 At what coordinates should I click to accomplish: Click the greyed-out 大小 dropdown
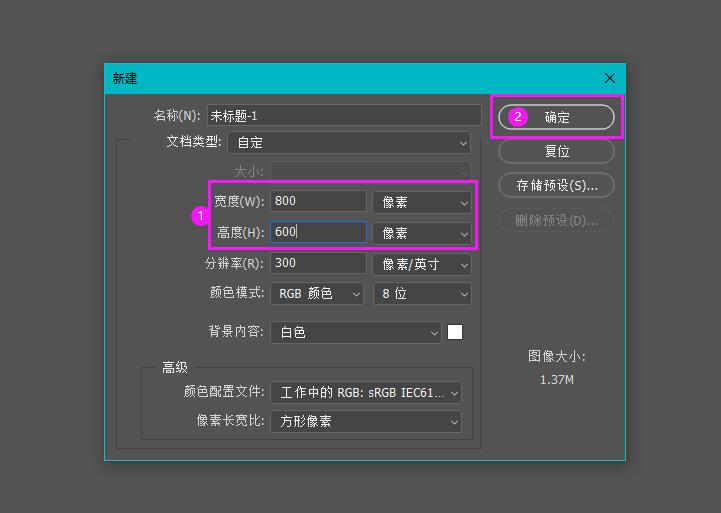point(371,171)
